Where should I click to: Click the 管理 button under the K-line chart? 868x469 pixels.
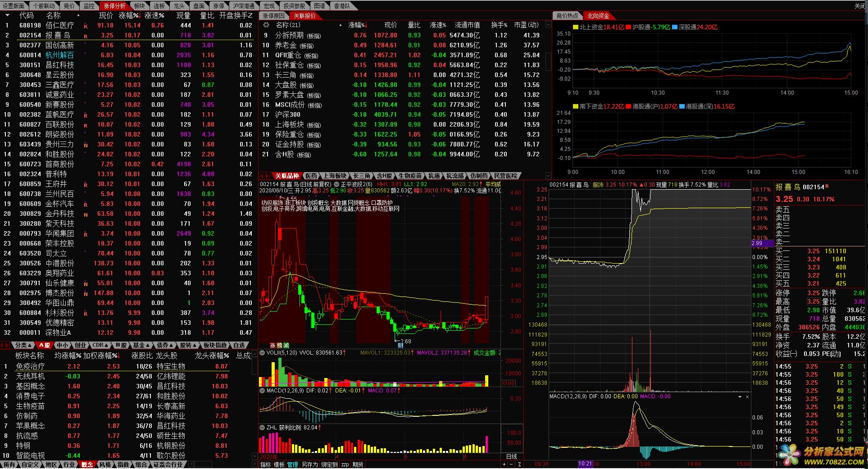[x=293, y=464]
